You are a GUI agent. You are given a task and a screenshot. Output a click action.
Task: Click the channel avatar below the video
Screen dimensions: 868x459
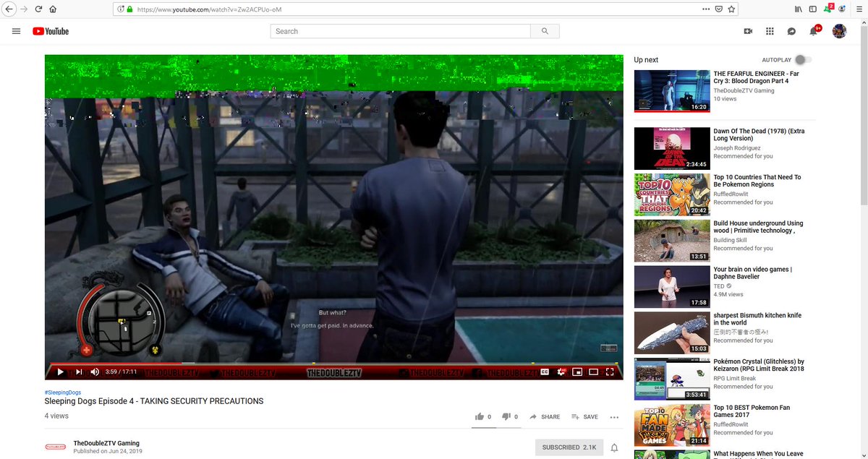point(55,447)
